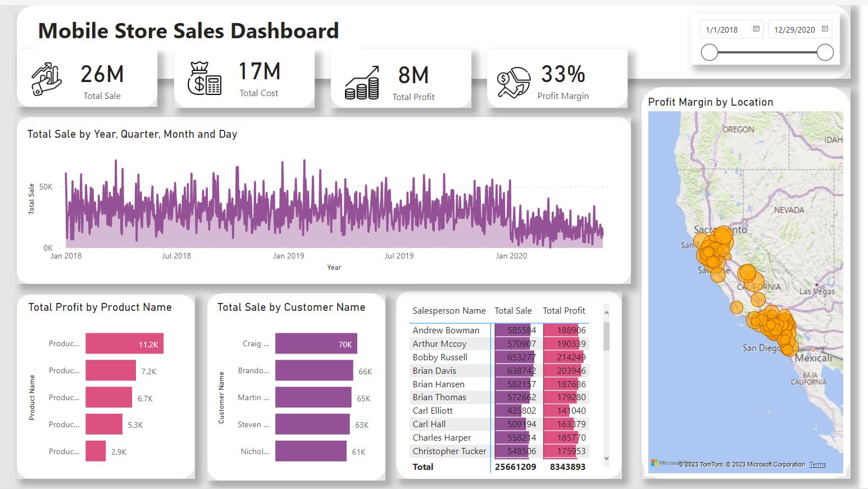Select the Brando customer bar showing 66K

point(314,370)
